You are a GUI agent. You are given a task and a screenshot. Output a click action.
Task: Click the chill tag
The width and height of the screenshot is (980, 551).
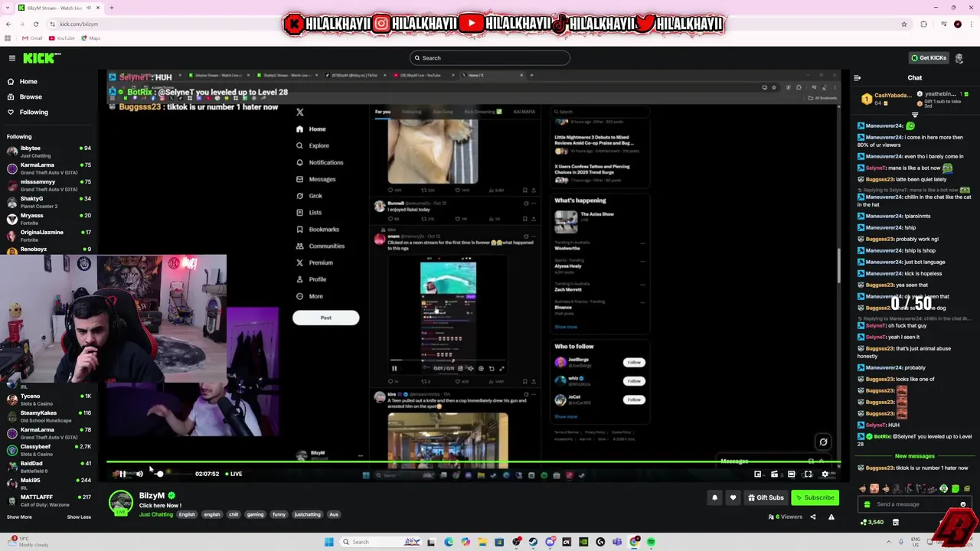(x=234, y=514)
